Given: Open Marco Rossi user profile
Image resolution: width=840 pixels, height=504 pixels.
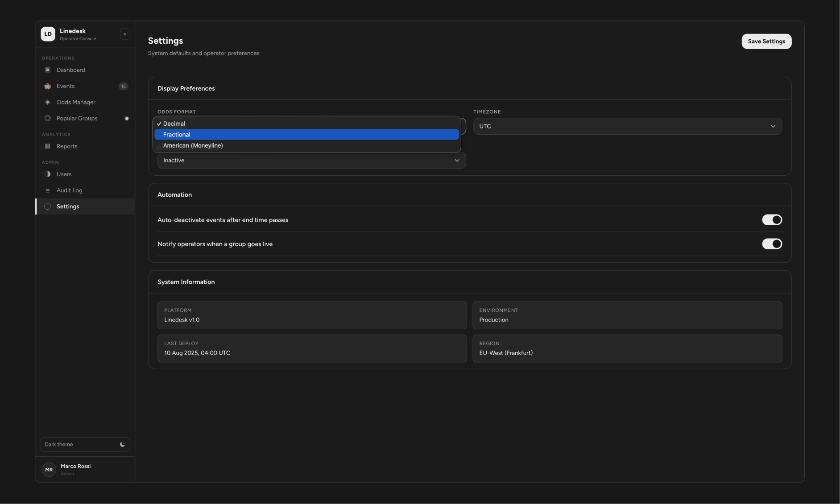Looking at the screenshot, I should [85, 470].
